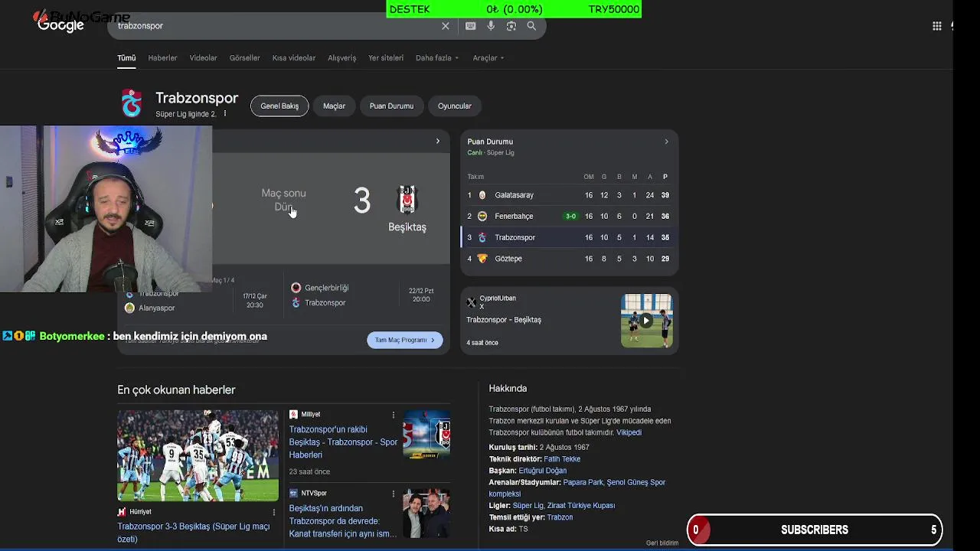This screenshot has width=980, height=551.
Task: Switch to the Haberler tab
Action: pos(162,58)
